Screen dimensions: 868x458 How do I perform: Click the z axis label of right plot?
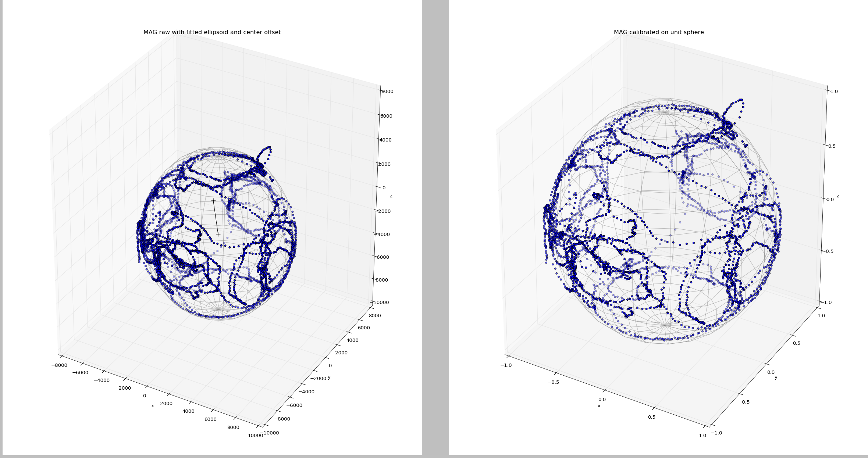pyautogui.click(x=838, y=196)
